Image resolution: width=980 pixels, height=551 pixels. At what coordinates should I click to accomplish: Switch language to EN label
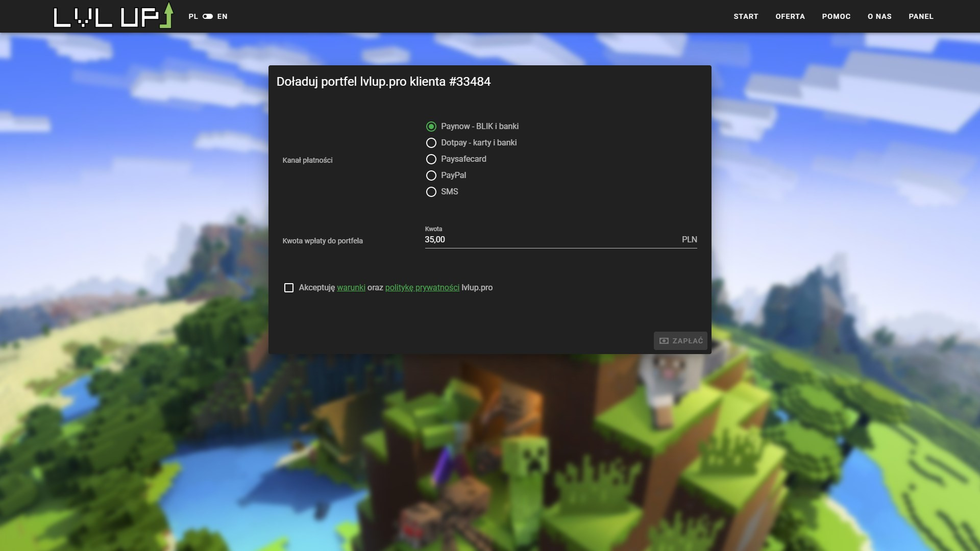click(222, 16)
